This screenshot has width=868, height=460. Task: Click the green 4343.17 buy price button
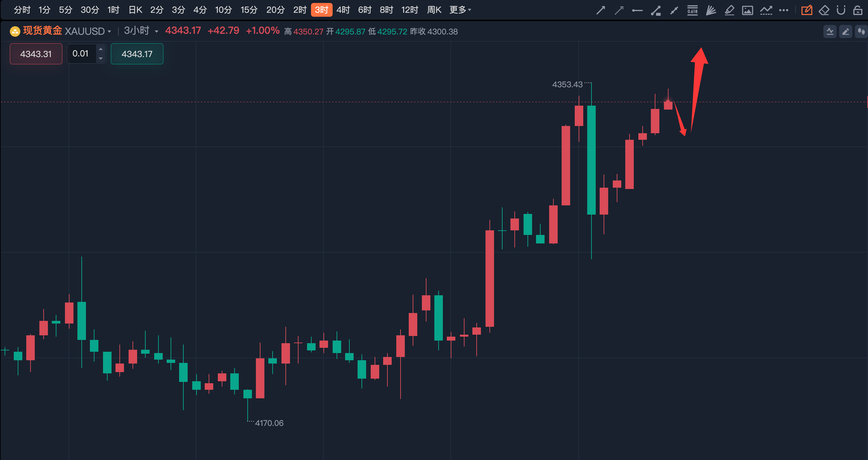[137, 54]
